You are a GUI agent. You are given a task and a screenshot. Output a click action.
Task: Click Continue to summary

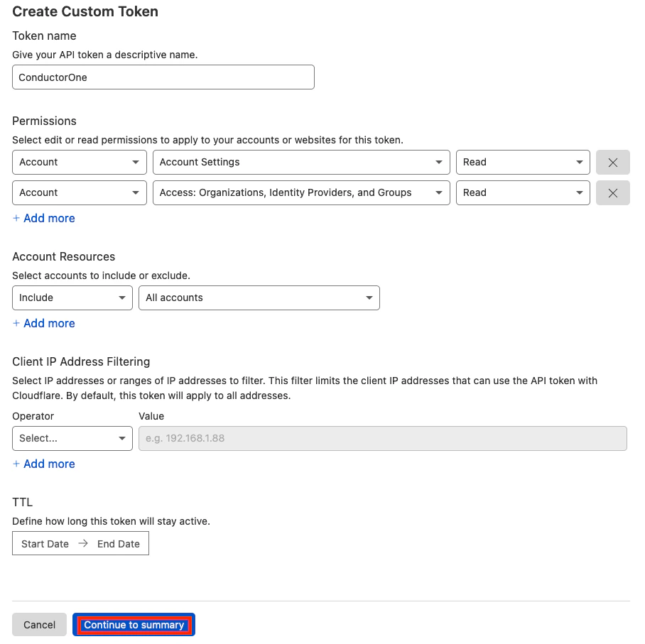click(134, 624)
